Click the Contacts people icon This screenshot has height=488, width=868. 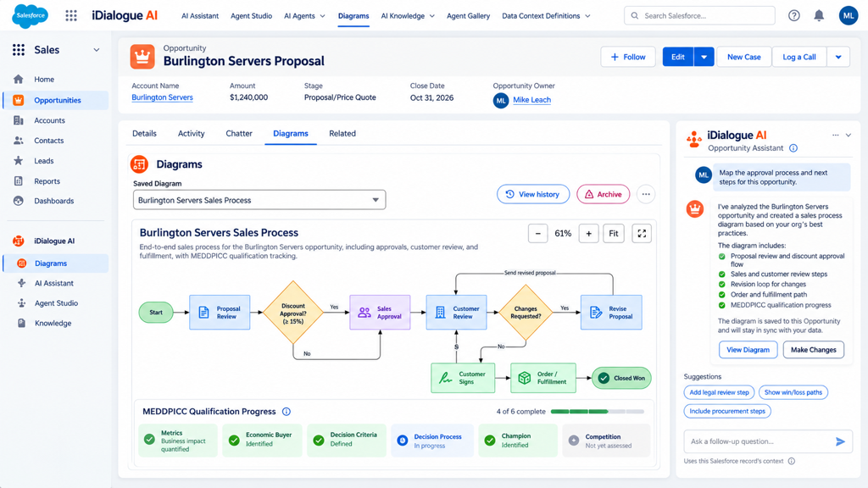tap(19, 141)
